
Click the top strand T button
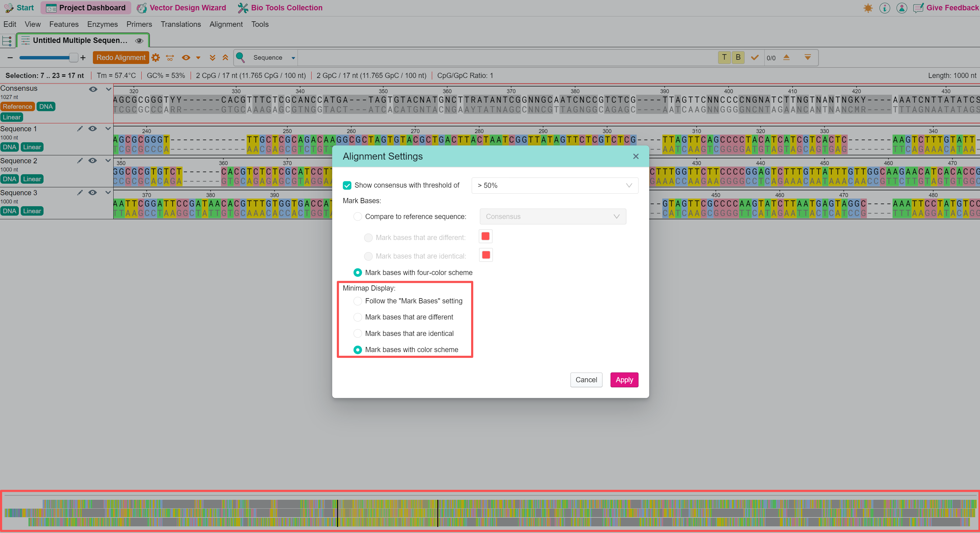[724, 58]
